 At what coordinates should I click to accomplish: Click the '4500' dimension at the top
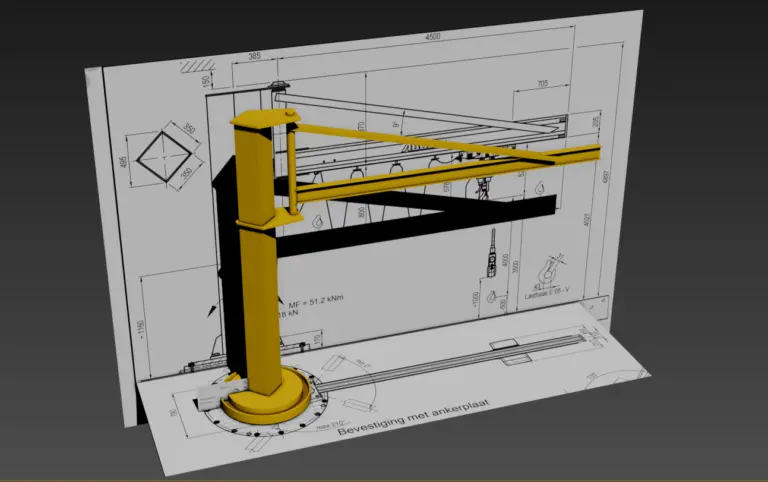pyautogui.click(x=432, y=37)
